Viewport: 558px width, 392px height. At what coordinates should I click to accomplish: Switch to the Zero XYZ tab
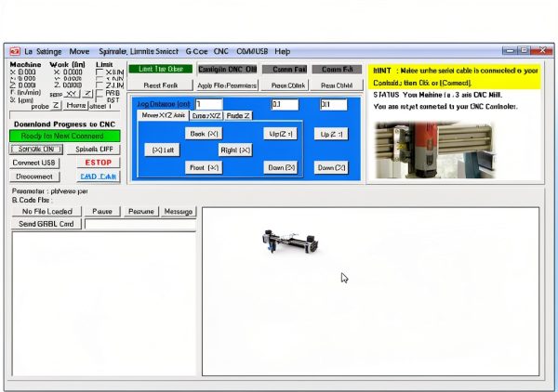pos(206,115)
